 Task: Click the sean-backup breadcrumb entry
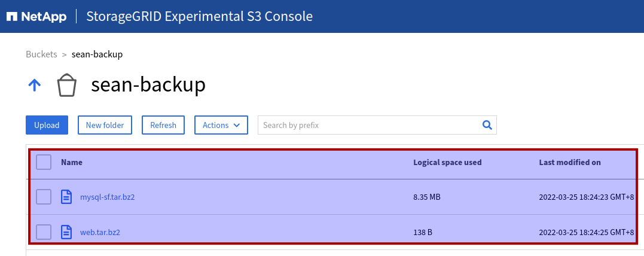[x=97, y=54]
